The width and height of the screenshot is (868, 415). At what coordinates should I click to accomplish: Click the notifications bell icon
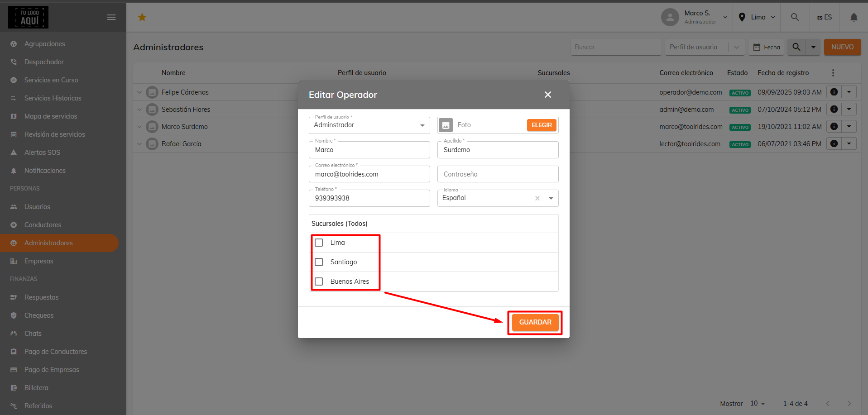[854, 17]
